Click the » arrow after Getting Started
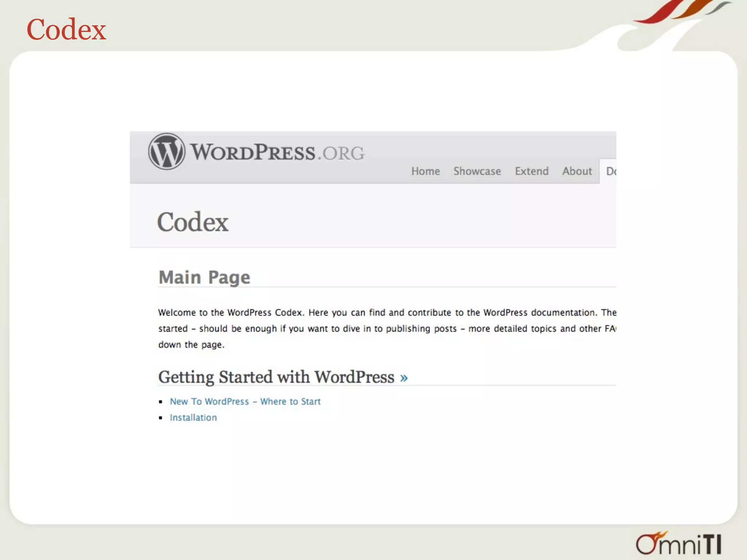Viewport: 747px width, 560px height. [404, 378]
